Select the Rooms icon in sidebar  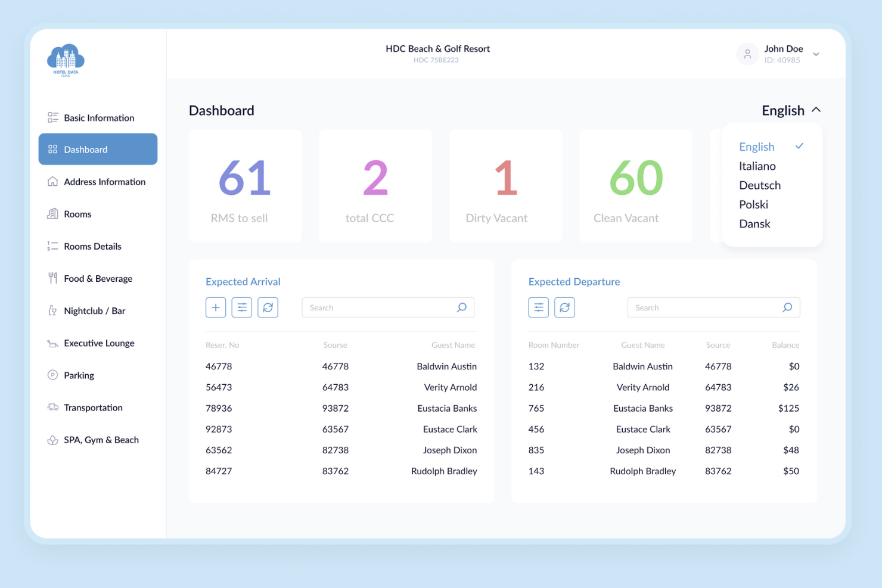pyautogui.click(x=51, y=214)
